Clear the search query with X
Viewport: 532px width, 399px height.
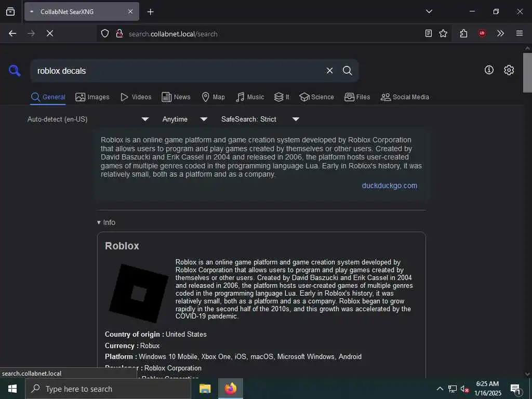pos(329,71)
